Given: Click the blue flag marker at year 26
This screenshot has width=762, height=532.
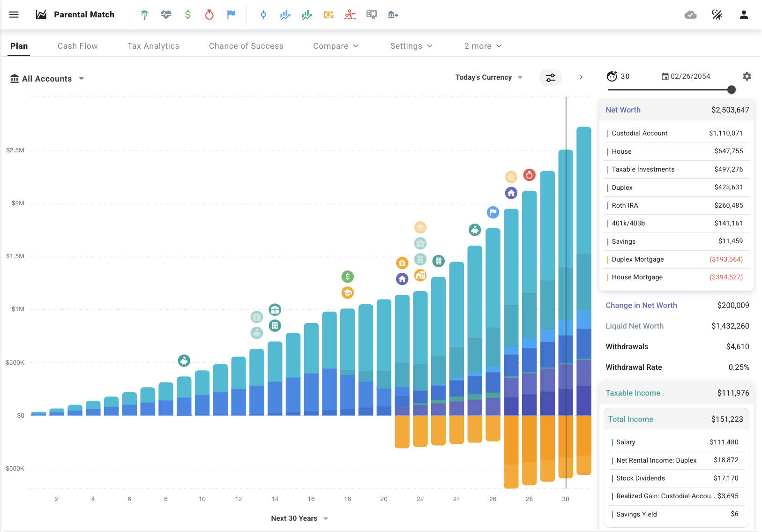Looking at the screenshot, I should (x=493, y=212).
